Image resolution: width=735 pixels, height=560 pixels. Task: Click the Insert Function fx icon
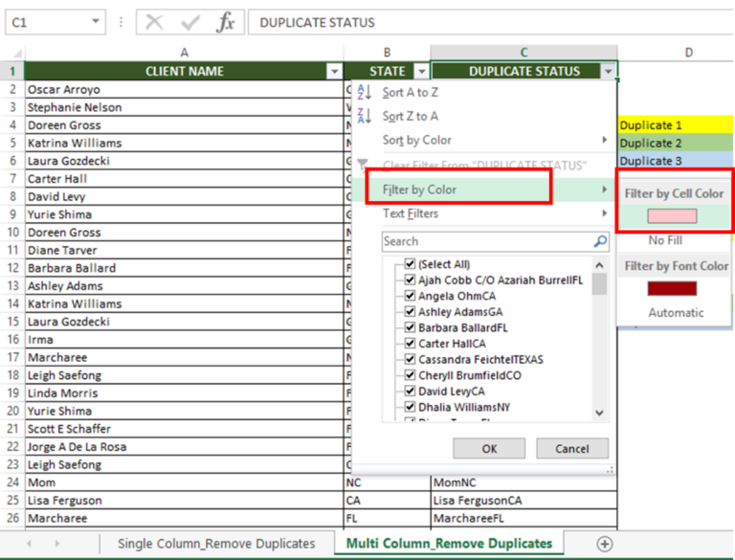[226, 22]
